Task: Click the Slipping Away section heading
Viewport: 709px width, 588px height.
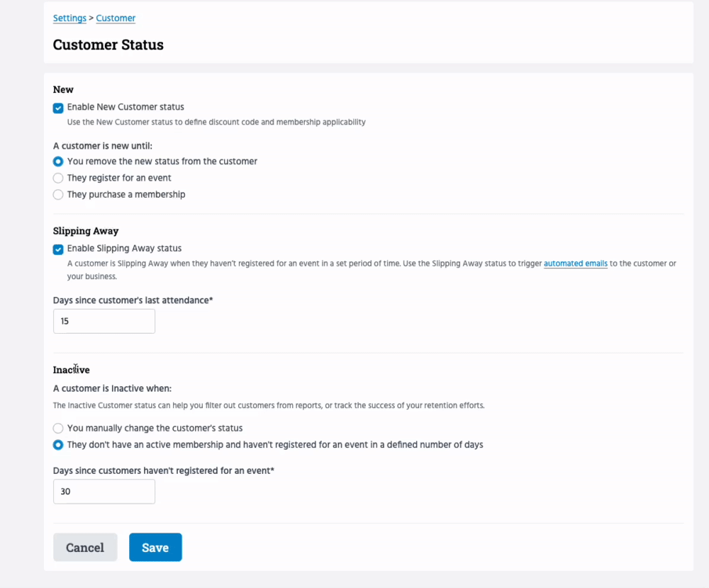Action: click(x=86, y=231)
